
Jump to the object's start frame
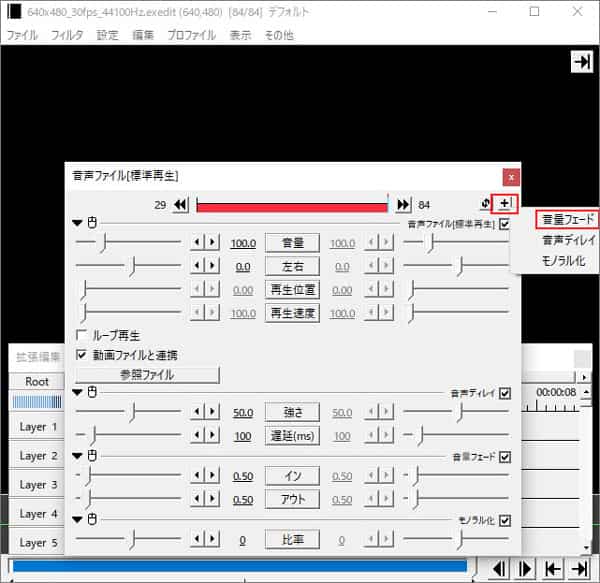pyautogui.click(x=181, y=205)
